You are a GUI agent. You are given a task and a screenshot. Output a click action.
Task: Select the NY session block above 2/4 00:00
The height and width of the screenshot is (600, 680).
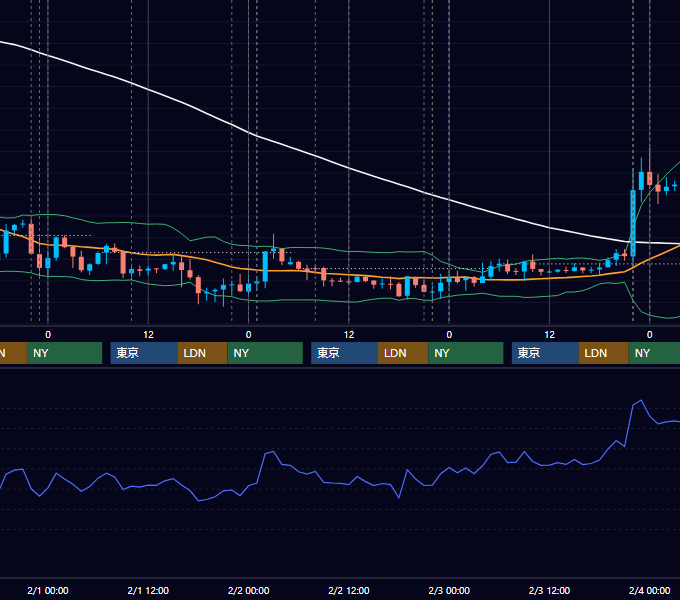click(x=654, y=353)
